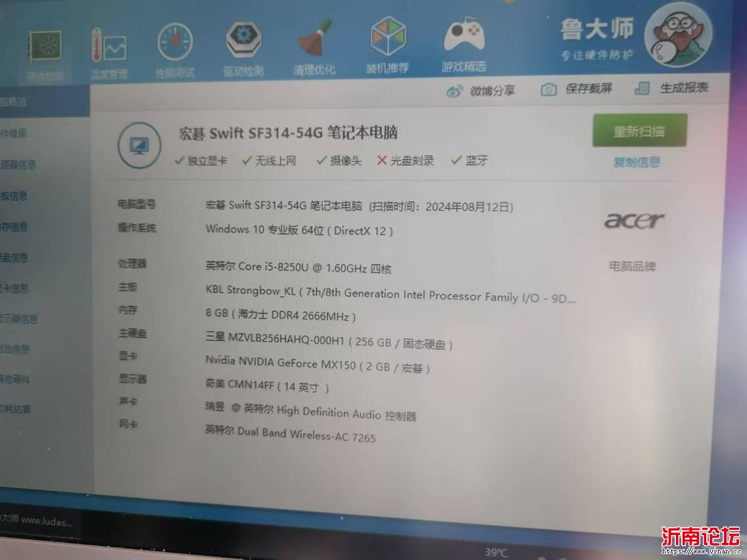Select 显示器信息 in the left sidebar
This screenshot has width=747, height=560.
[x=20, y=319]
